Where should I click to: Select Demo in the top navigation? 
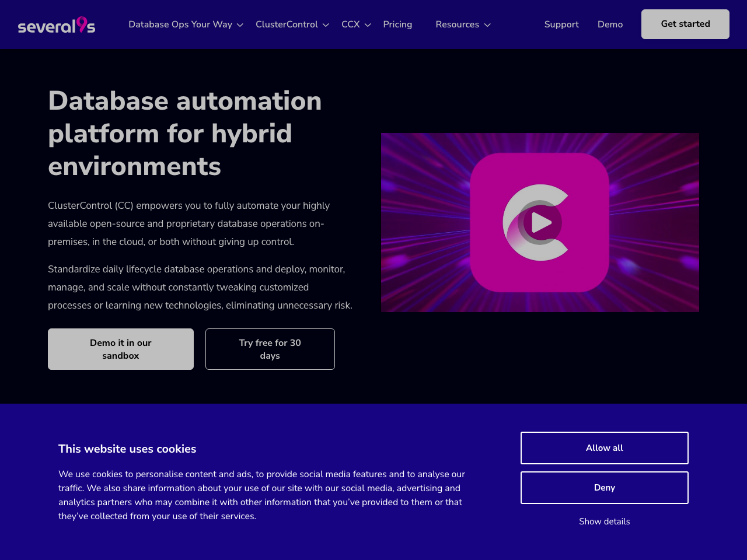coord(610,24)
